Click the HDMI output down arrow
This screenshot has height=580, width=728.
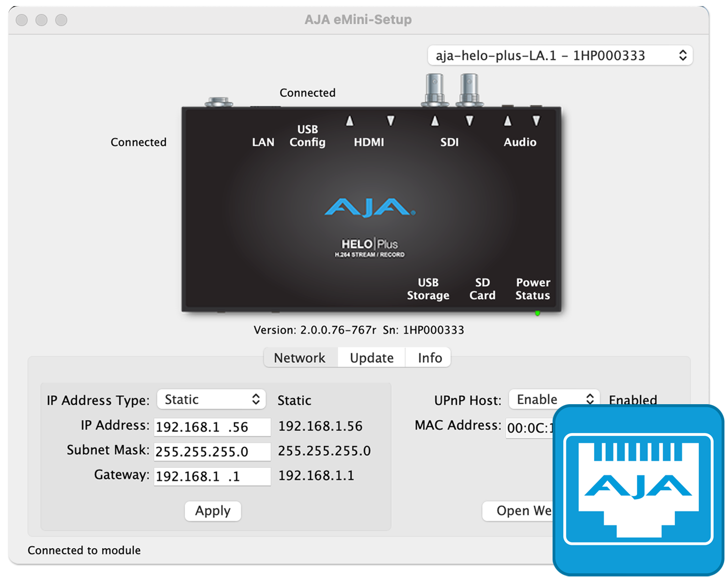point(390,121)
